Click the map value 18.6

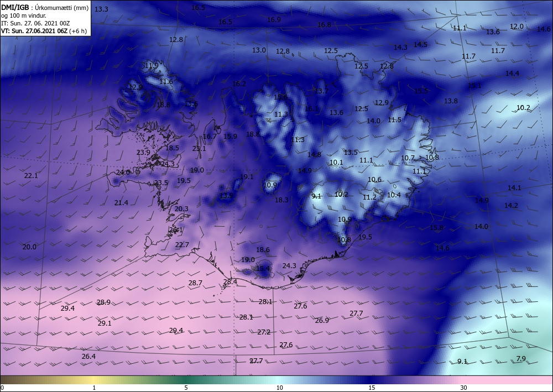click(x=263, y=249)
